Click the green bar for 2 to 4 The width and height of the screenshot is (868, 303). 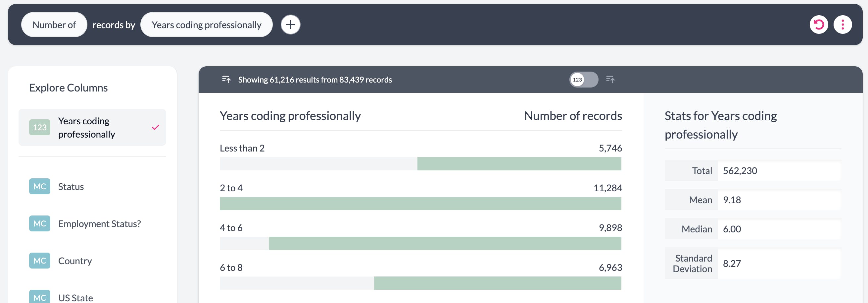420,204
